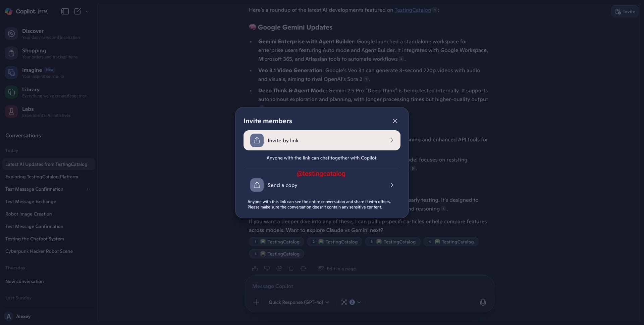Open 'New conversation' under Thursday
Viewport: 644px width, 325px height.
[48, 281]
